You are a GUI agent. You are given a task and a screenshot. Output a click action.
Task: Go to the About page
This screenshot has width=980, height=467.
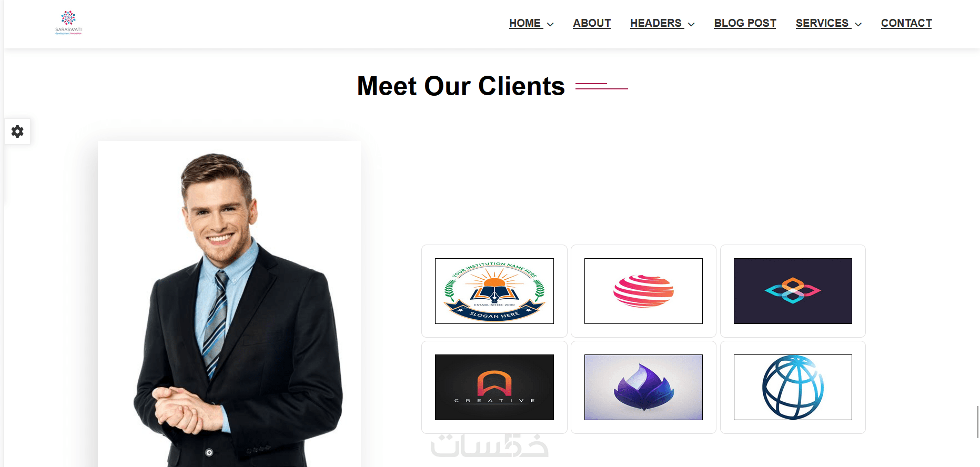(592, 23)
